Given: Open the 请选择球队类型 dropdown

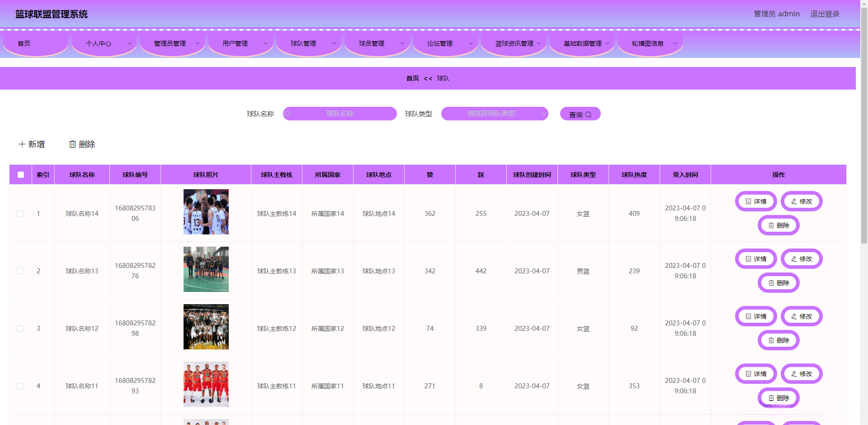Looking at the screenshot, I should (x=495, y=114).
